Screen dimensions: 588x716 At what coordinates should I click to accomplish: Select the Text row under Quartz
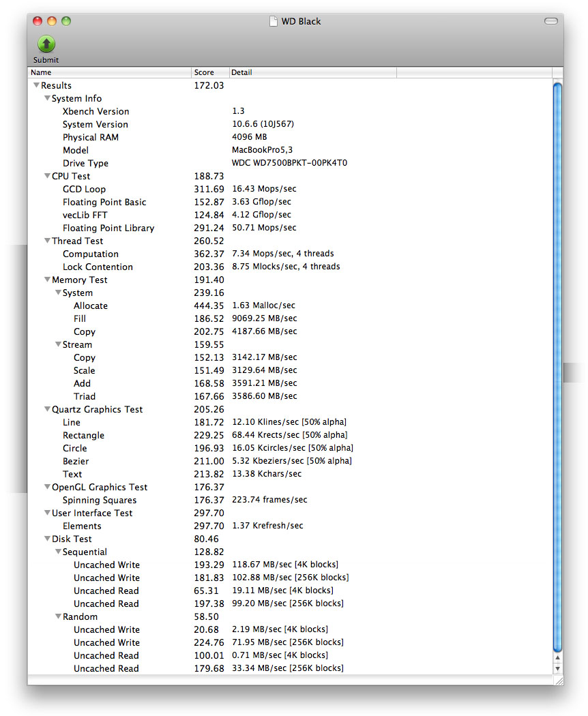pos(290,474)
